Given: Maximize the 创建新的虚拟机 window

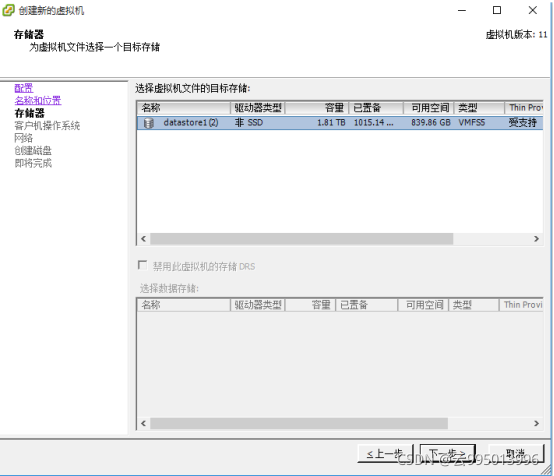Looking at the screenshot, I should (497, 10).
